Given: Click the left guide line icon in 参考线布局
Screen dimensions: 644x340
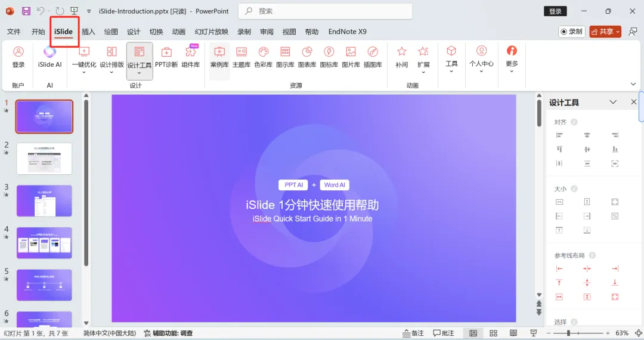Looking at the screenshot, I should pyautogui.click(x=559, y=268).
